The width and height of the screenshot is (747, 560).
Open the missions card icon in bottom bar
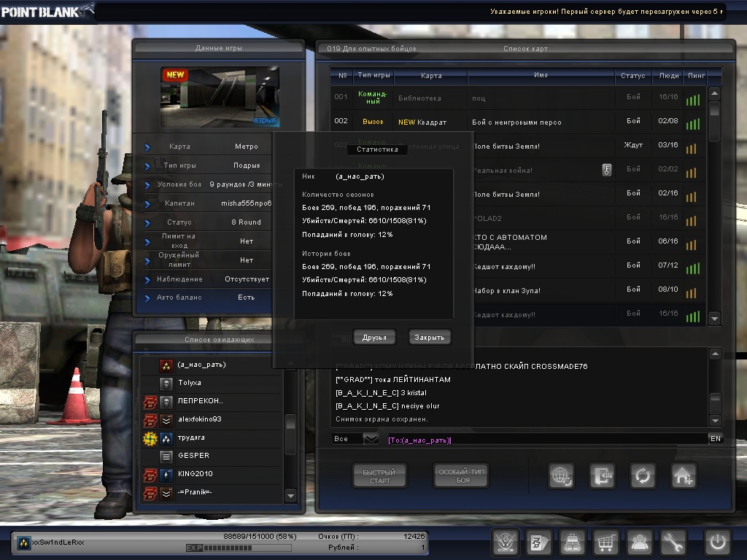point(539,542)
